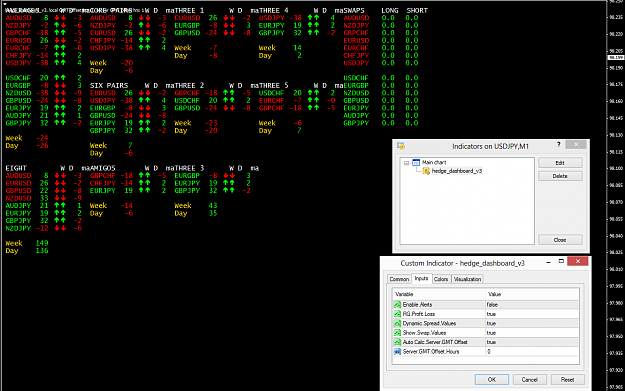Click the 'THREE 4' heading on the chart
This screenshot has height=391, width=625.
[273, 10]
